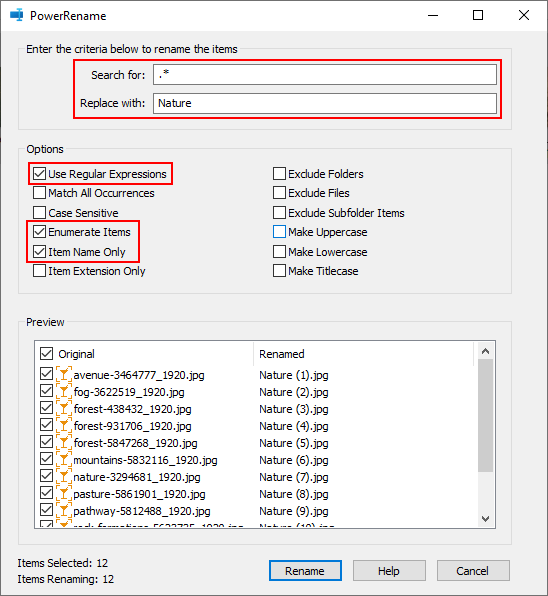Click file icon beside forest-5847268_1920.jpg
The height and width of the screenshot is (596, 548).
coord(63,442)
